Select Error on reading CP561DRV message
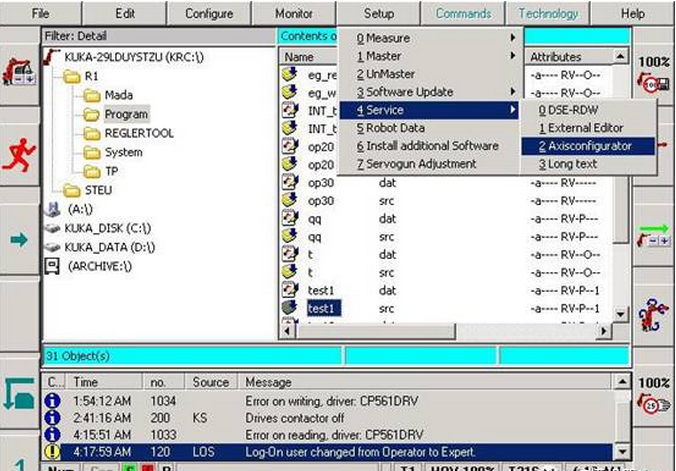This screenshot has width=676, height=471. pyautogui.click(x=328, y=435)
